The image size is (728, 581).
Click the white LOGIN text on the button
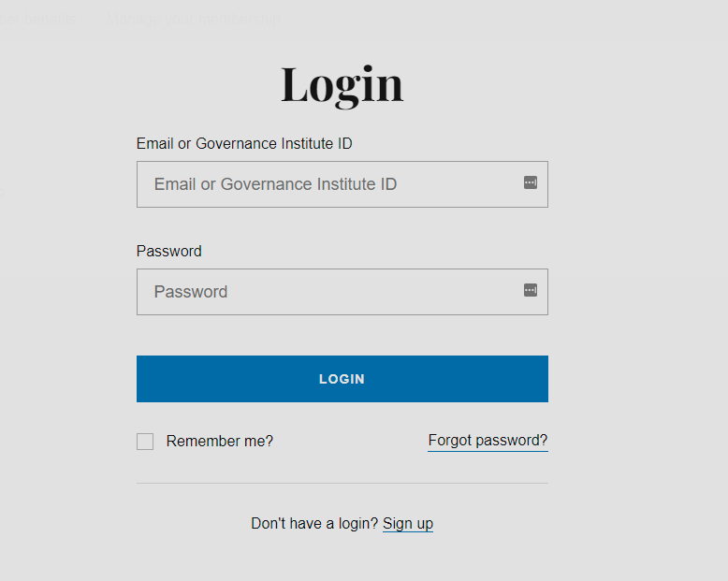(x=342, y=379)
